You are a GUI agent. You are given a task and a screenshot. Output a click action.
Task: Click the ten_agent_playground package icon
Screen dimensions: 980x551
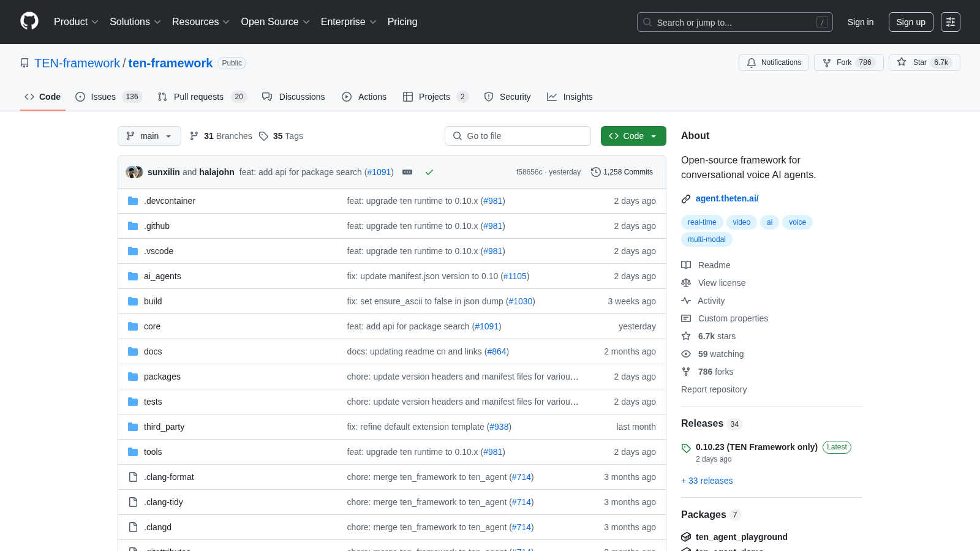pyautogui.click(x=686, y=537)
